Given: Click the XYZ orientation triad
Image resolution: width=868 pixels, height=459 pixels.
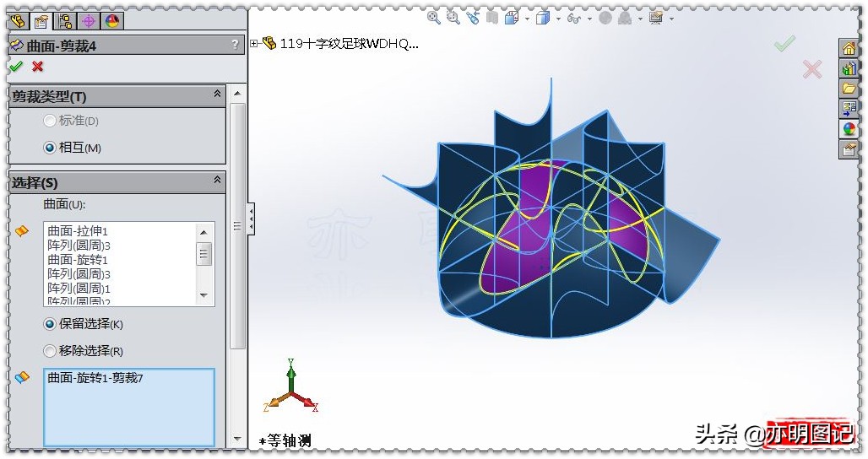Looking at the screenshot, I should (290, 387).
